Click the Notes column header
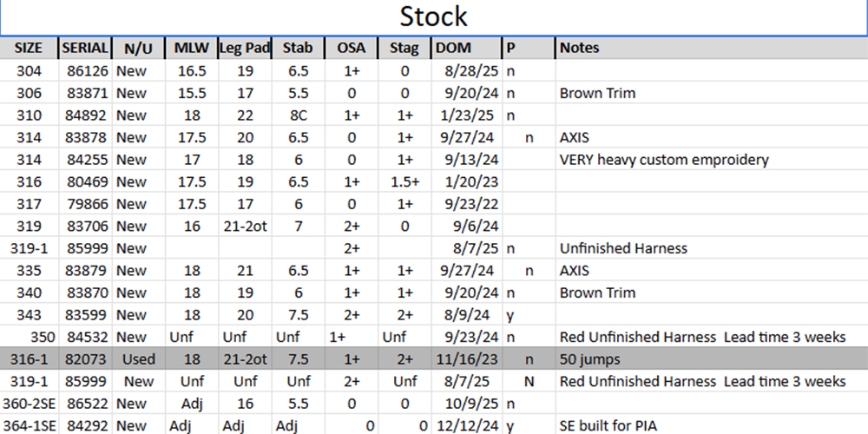Viewport: 868px width, 434px height. pos(580,48)
